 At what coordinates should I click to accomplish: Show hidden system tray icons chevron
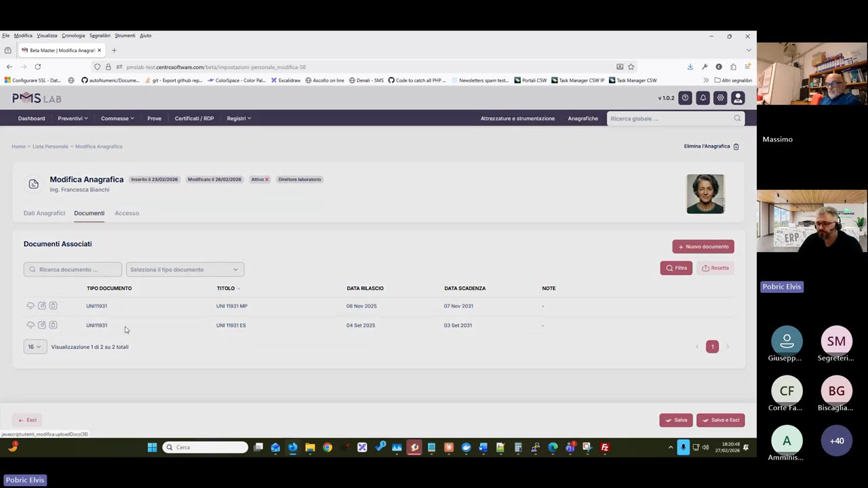tap(671, 447)
